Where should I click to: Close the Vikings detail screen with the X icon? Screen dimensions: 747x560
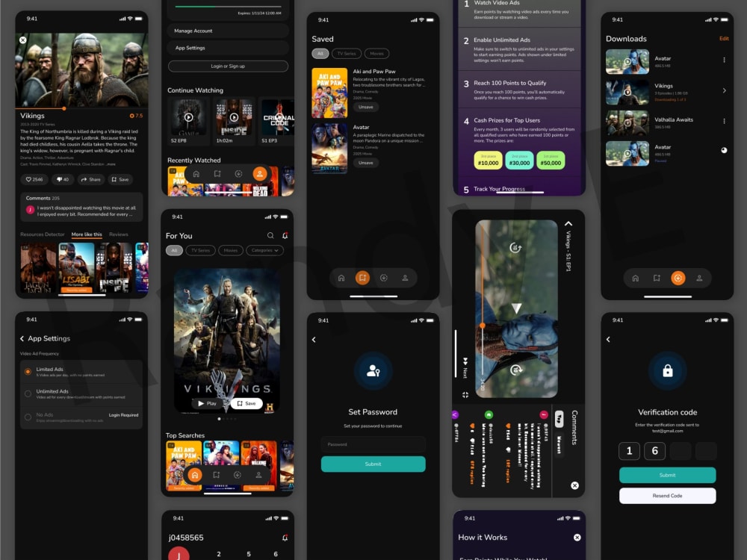coord(23,40)
